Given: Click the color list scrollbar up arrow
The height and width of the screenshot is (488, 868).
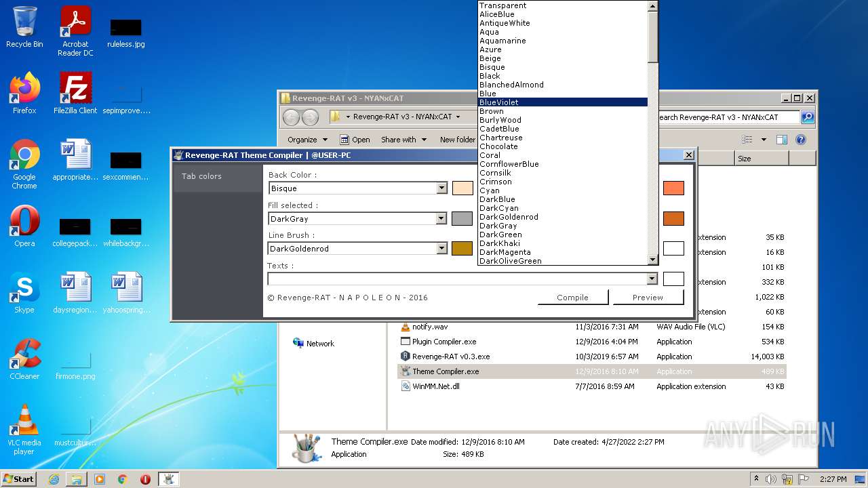Looking at the screenshot, I should pos(652,6).
